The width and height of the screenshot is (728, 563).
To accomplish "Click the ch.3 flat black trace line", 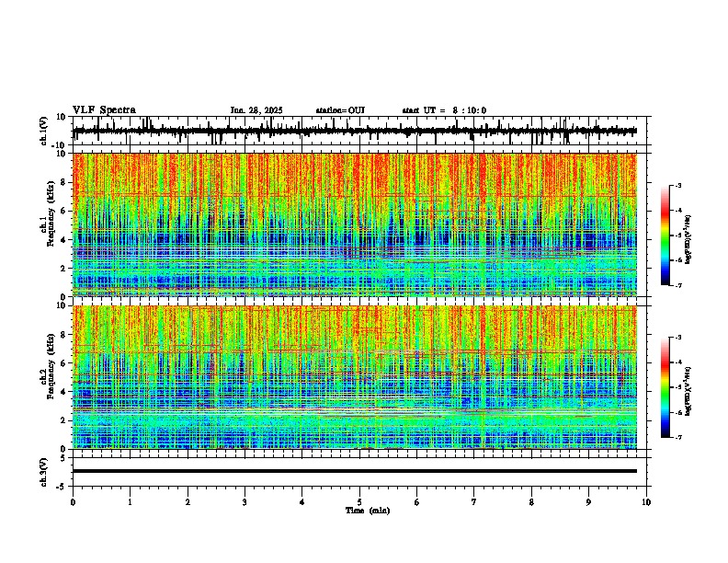I will [355, 471].
